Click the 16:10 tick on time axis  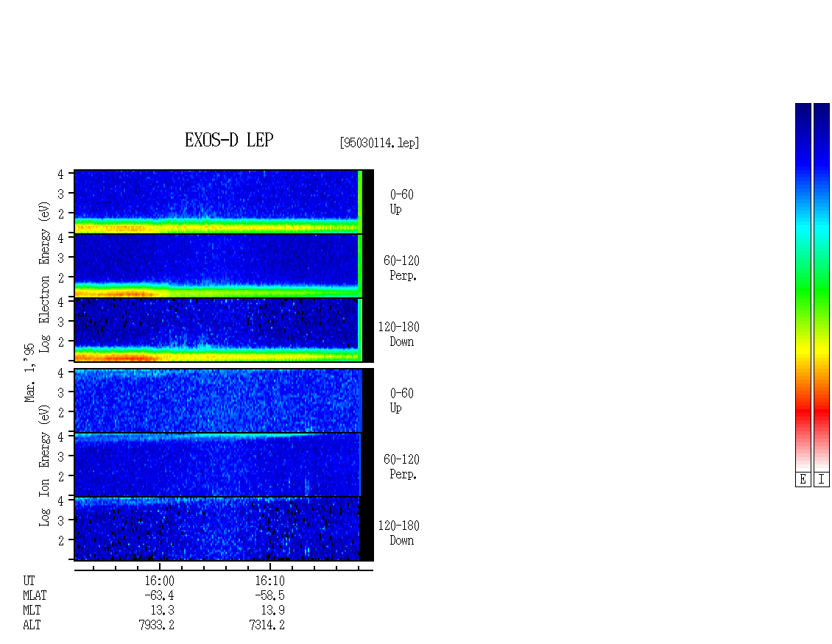(x=270, y=567)
